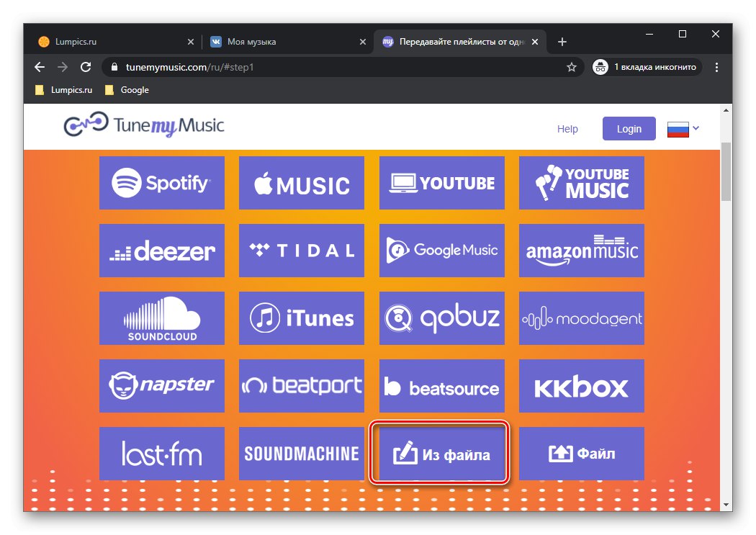Click the address bar URL field

coord(342,67)
